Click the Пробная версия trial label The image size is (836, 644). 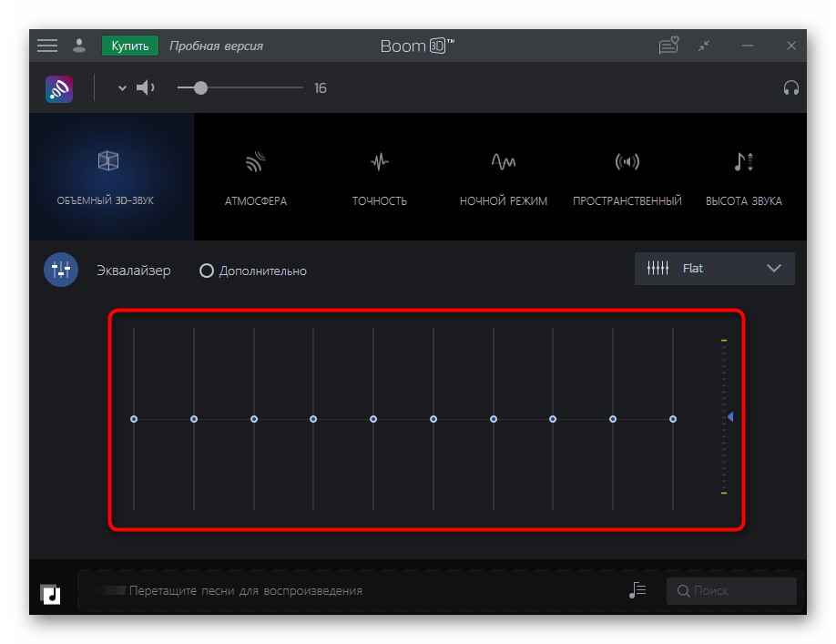(x=216, y=46)
